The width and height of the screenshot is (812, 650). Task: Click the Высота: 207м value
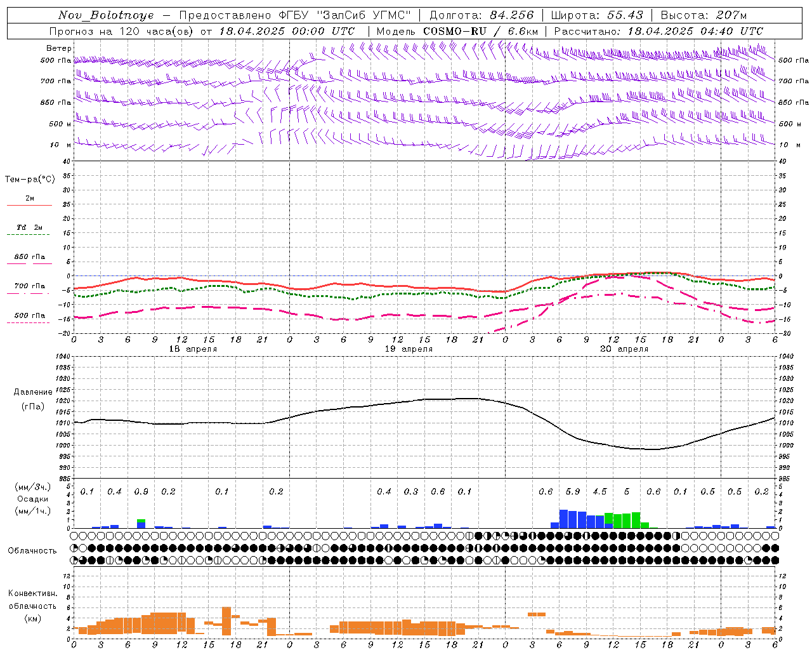(x=704, y=15)
